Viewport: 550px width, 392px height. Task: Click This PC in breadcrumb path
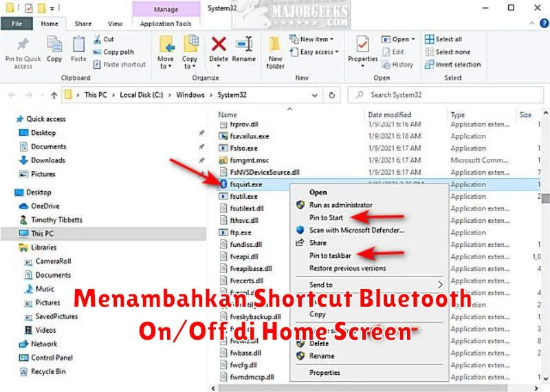(x=96, y=95)
